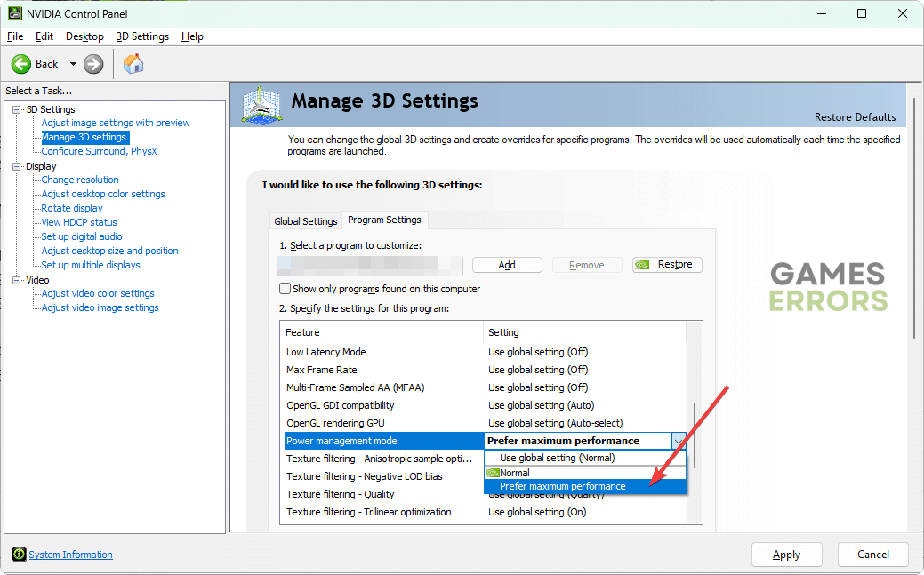Open Change resolution in task tree
The image size is (924, 575).
[80, 180]
